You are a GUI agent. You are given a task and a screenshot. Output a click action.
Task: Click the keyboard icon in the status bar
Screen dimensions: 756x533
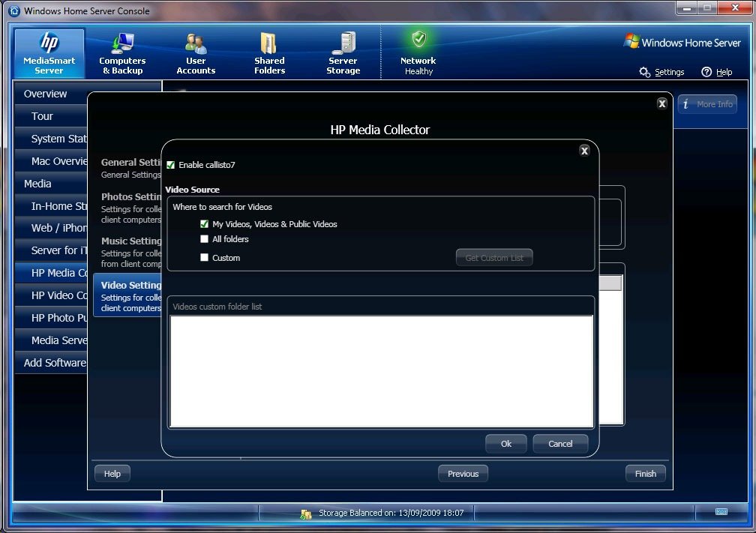click(721, 512)
